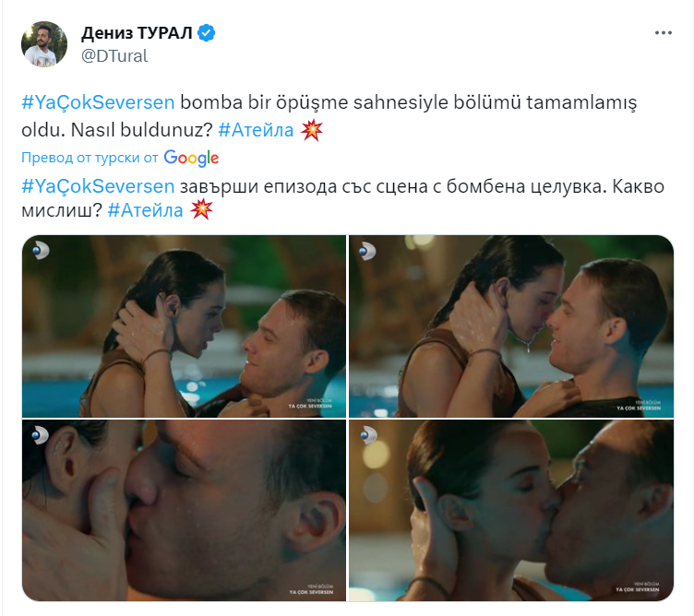Open the bottom-right kiss photo
Viewport: 694px width, 616px height.
pos(511,510)
